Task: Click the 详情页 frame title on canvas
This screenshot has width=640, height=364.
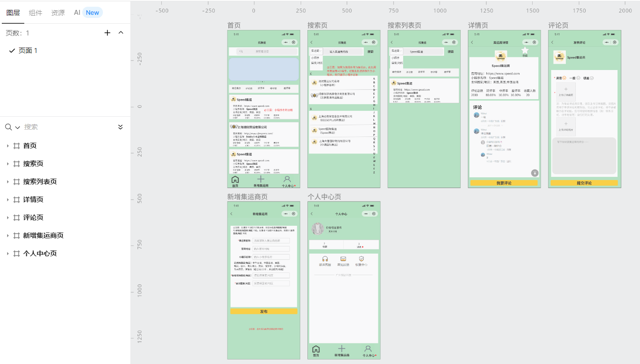Action: click(478, 26)
